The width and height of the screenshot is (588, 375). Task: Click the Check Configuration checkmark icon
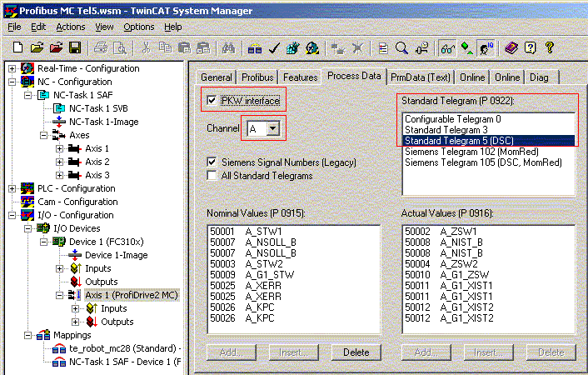(275, 47)
